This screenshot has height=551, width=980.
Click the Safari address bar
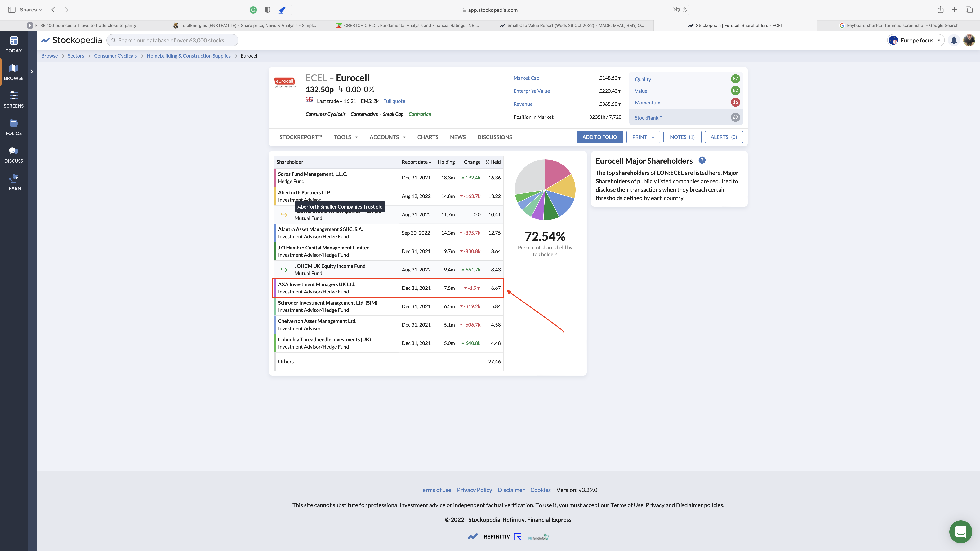point(490,10)
